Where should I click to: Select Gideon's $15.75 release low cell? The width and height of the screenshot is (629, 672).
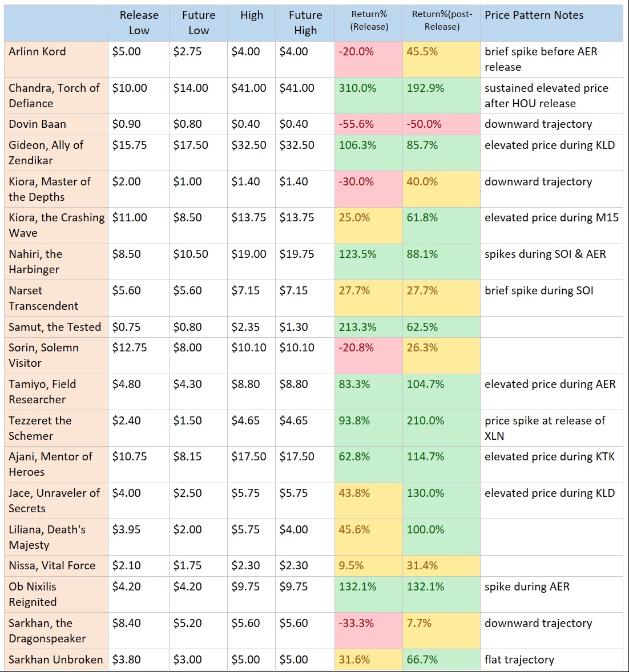(130, 145)
